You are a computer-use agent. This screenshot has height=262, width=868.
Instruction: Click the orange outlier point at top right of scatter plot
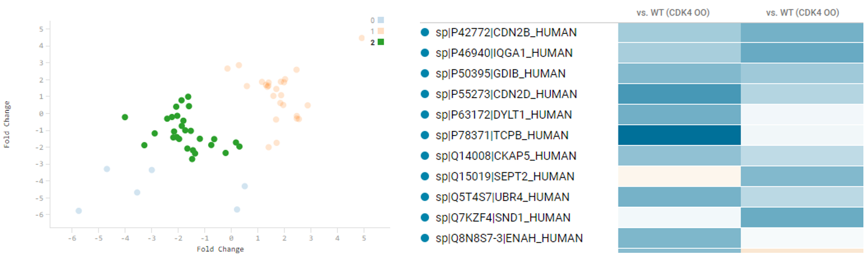click(x=361, y=38)
